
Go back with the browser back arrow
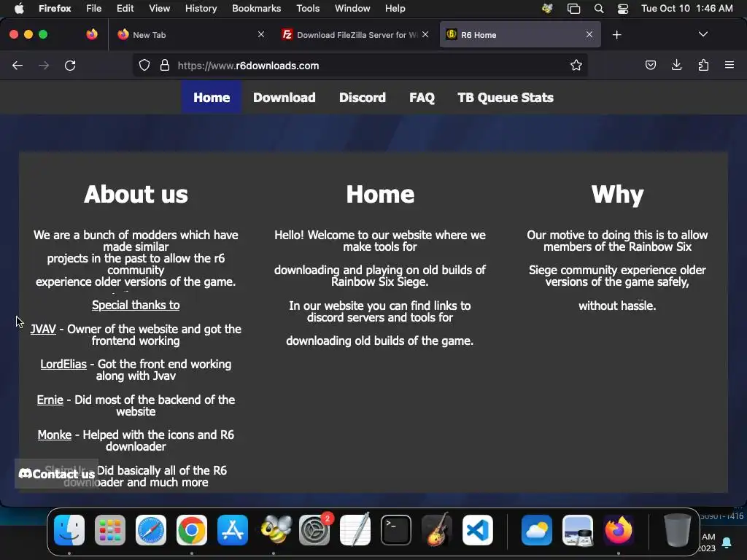click(18, 65)
